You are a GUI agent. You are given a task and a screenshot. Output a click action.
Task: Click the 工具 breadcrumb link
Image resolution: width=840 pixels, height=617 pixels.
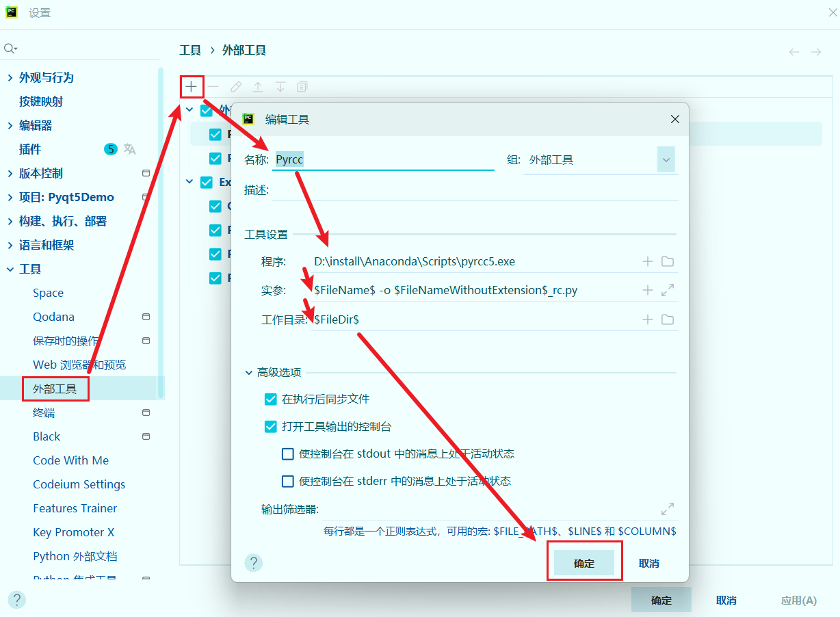(190, 51)
